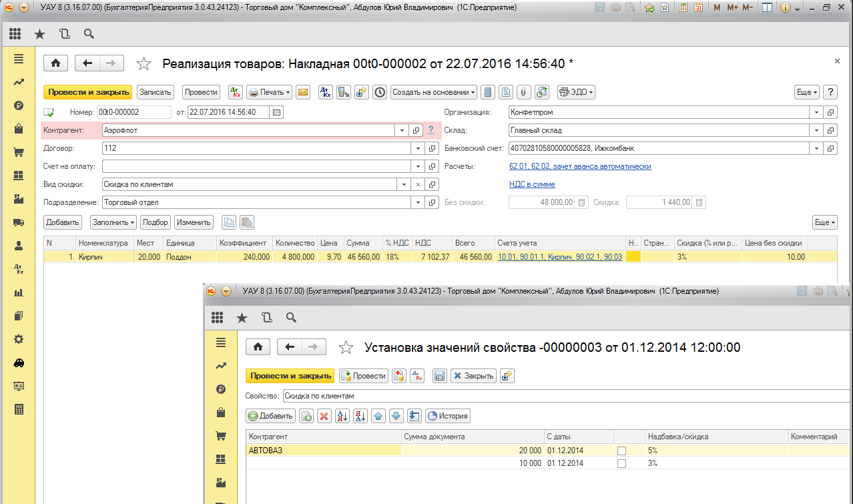
Task: Open the person section in the back window sidebar
Action: (19, 246)
